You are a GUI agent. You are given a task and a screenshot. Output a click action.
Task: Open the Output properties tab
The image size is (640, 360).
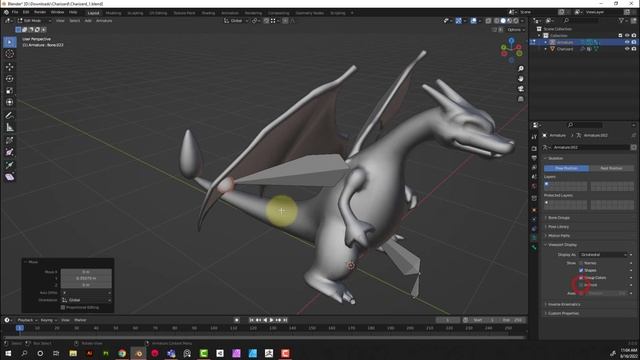point(534,158)
